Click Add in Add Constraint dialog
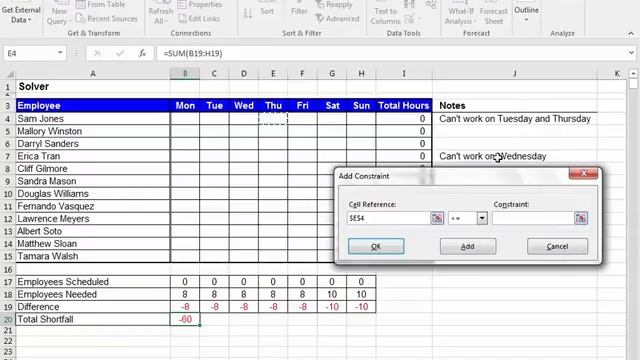 (x=468, y=247)
